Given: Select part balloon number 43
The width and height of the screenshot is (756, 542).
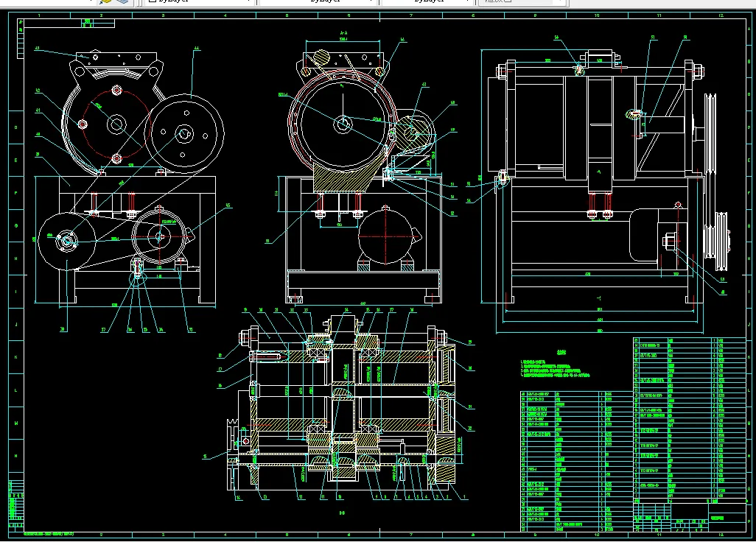Looking at the screenshot, I should pyautogui.click(x=37, y=49).
